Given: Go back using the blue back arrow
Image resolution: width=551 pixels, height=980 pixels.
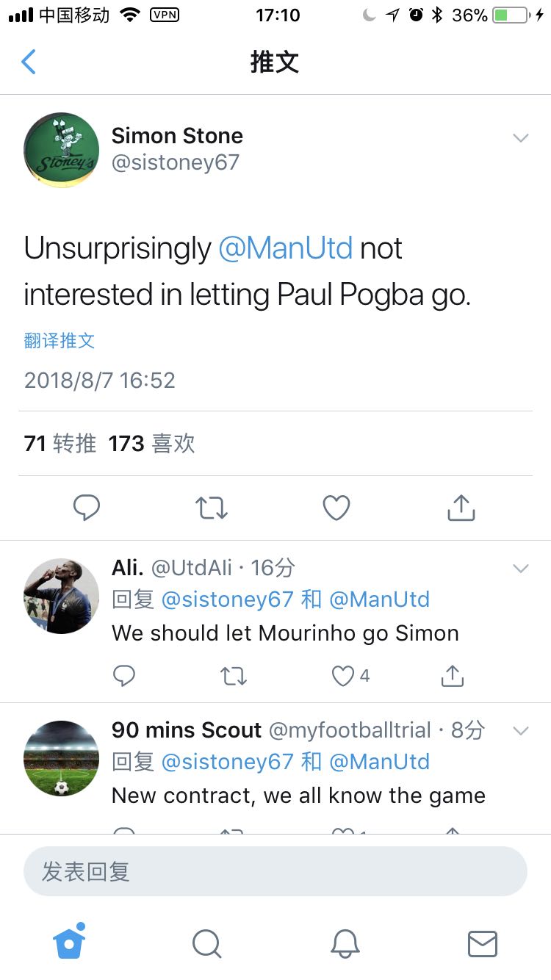Looking at the screenshot, I should pos(29,62).
